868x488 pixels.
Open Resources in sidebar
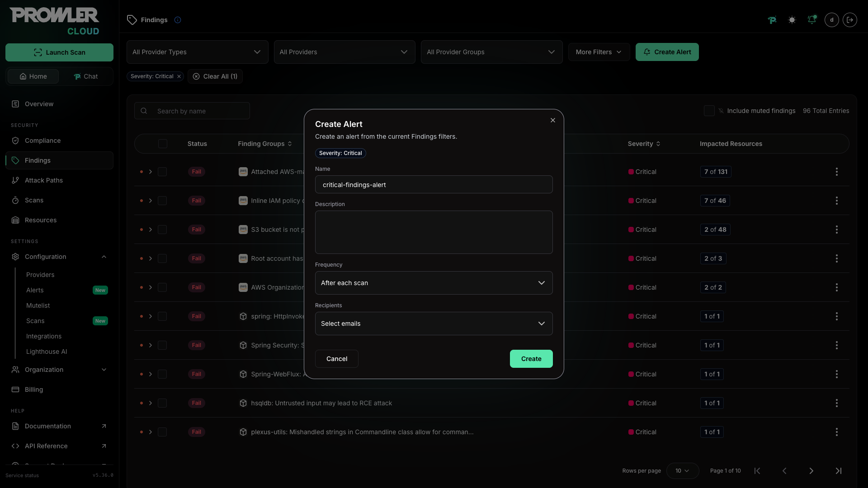coord(59,220)
